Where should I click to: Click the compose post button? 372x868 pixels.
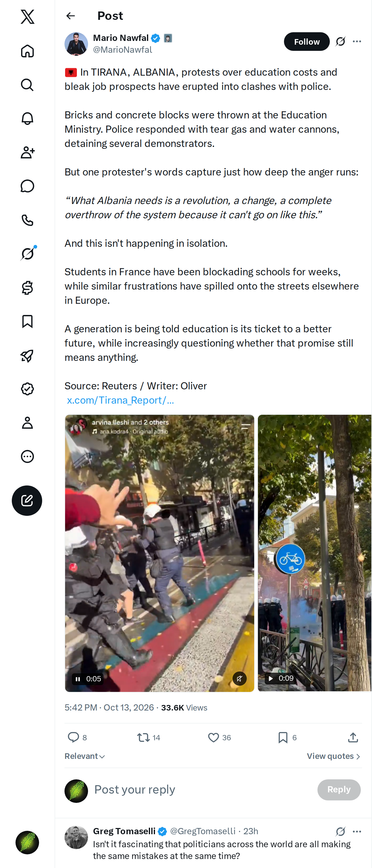[27, 500]
